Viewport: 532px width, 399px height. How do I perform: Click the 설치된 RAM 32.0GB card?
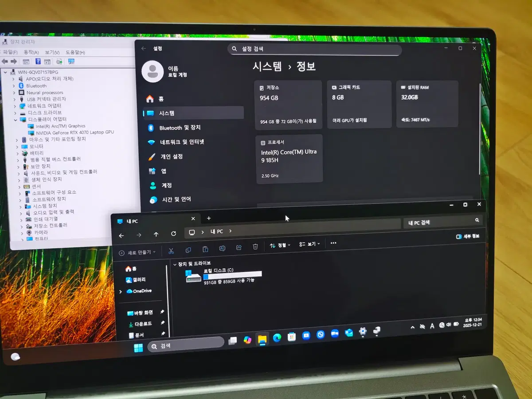pos(427,104)
